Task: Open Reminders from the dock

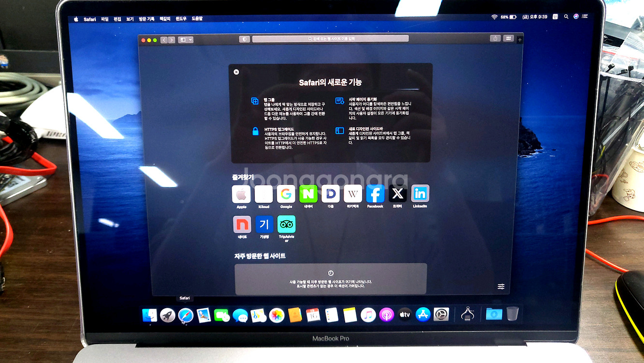Action: 331,315
